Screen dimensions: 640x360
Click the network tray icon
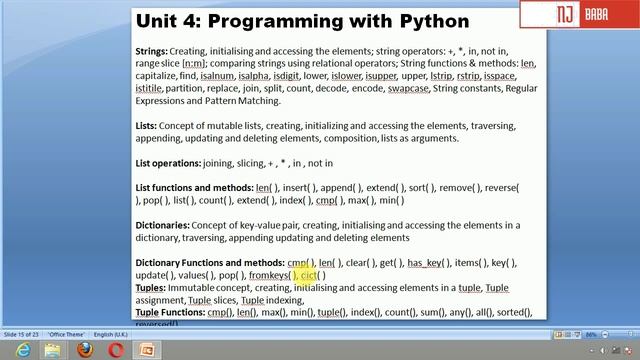click(x=616, y=351)
